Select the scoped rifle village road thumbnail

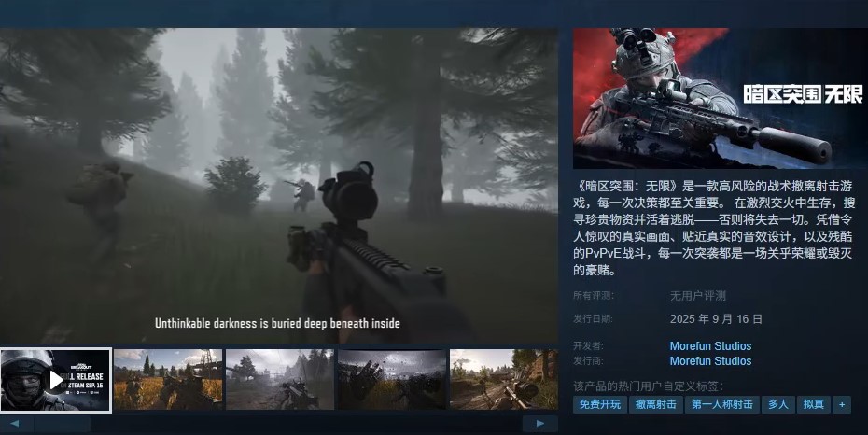503,380
